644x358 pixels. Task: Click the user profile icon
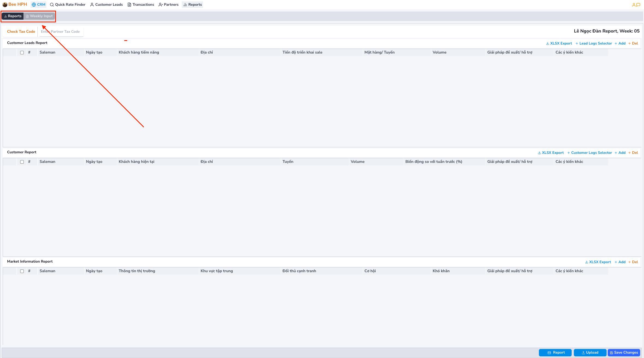[634, 5]
